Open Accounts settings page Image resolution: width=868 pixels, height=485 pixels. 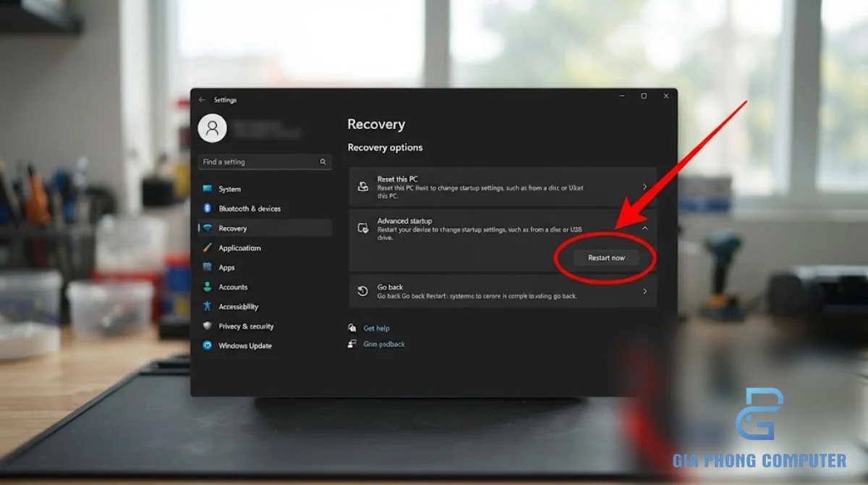233,287
